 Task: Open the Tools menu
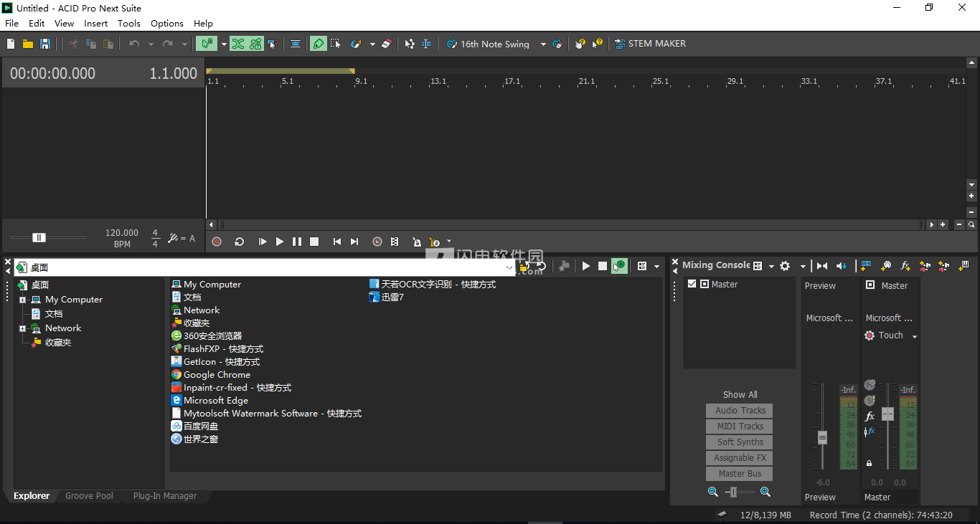(129, 23)
